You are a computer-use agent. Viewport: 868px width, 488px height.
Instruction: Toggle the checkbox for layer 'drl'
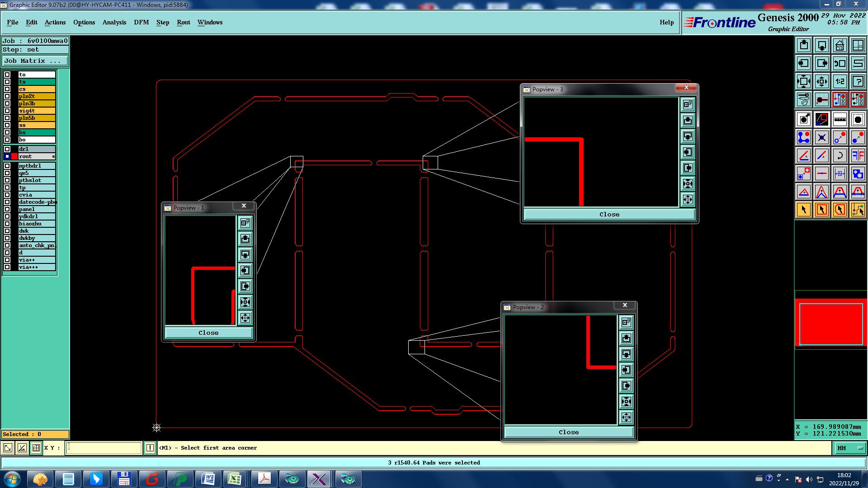[7, 149]
